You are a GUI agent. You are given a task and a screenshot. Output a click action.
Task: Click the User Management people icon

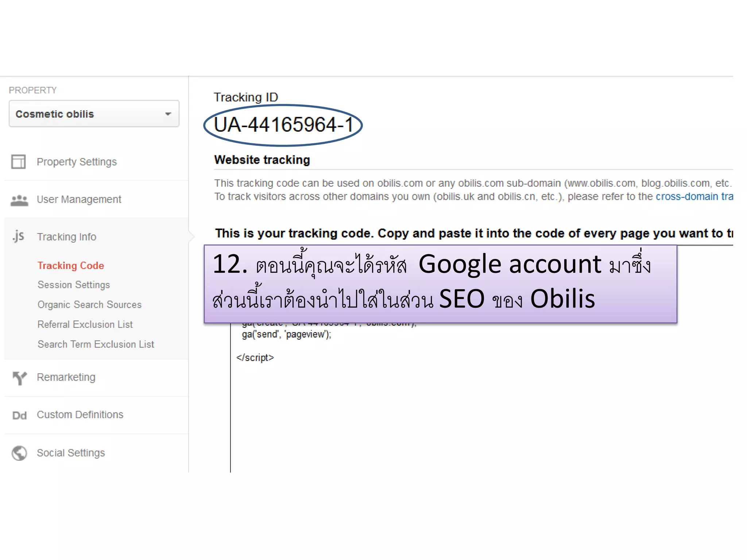(19, 200)
